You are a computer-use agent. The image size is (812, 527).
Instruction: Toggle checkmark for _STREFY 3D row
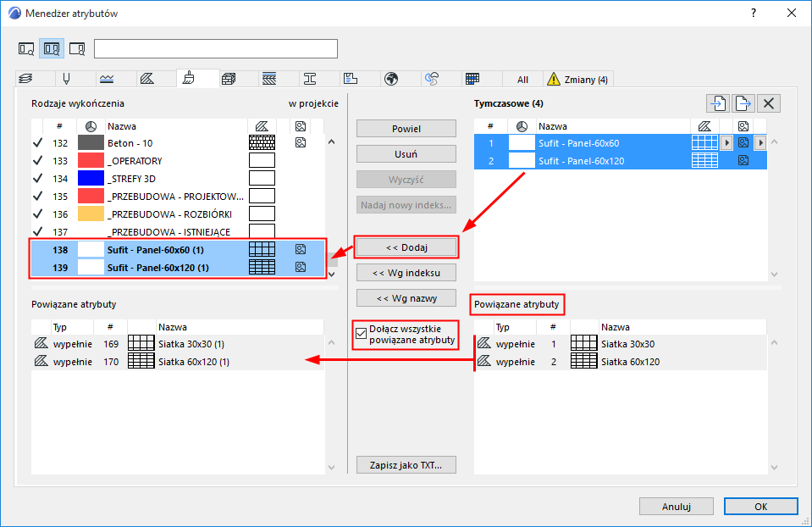(x=38, y=178)
